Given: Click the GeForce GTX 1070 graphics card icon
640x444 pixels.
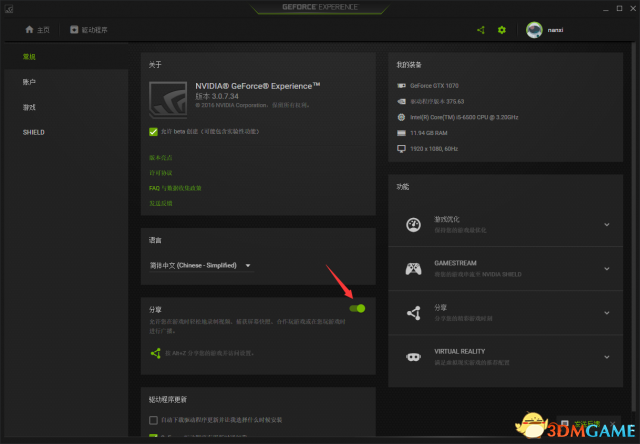Looking at the screenshot, I should point(402,86).
